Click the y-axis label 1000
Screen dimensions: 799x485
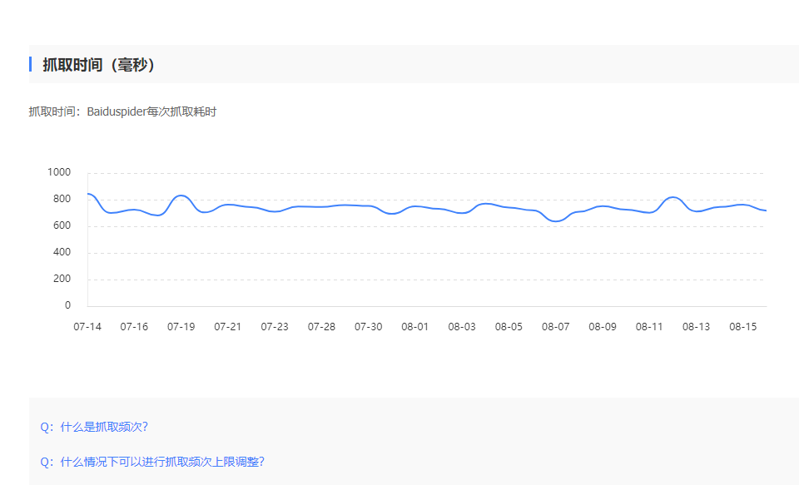(x=59, y=172)
